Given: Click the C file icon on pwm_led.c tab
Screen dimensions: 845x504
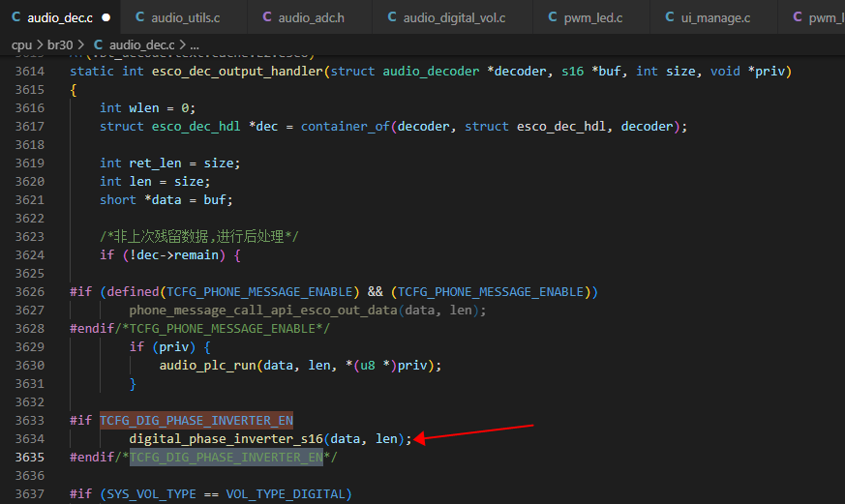Looking at the screenshot, I should pos(553,17).
